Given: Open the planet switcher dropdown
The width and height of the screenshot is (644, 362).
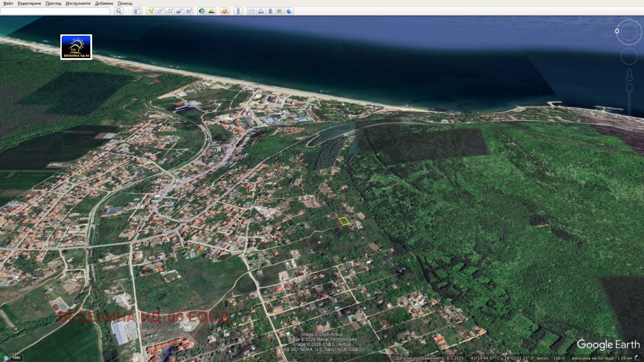Looking at the screenshot, I should [x=225, y=11].
